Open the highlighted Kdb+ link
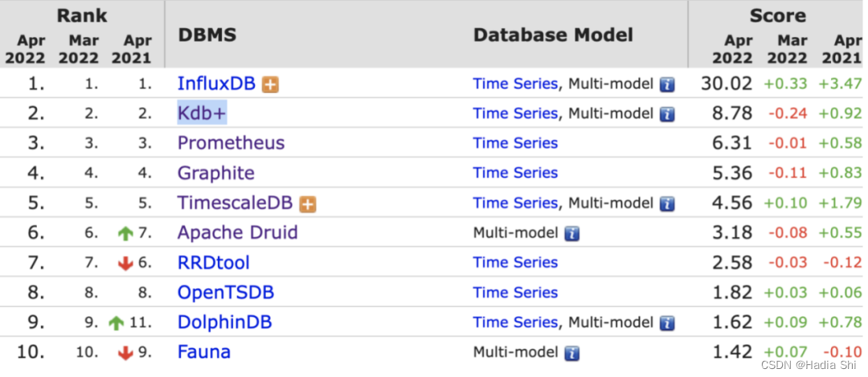The height and width of the screenshot is (377, 868). point(202,113)
